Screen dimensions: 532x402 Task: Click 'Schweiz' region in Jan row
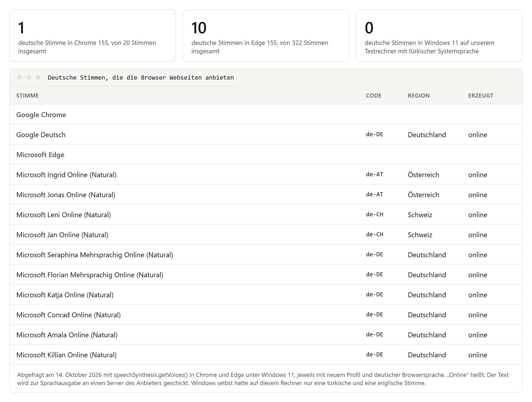420,234
